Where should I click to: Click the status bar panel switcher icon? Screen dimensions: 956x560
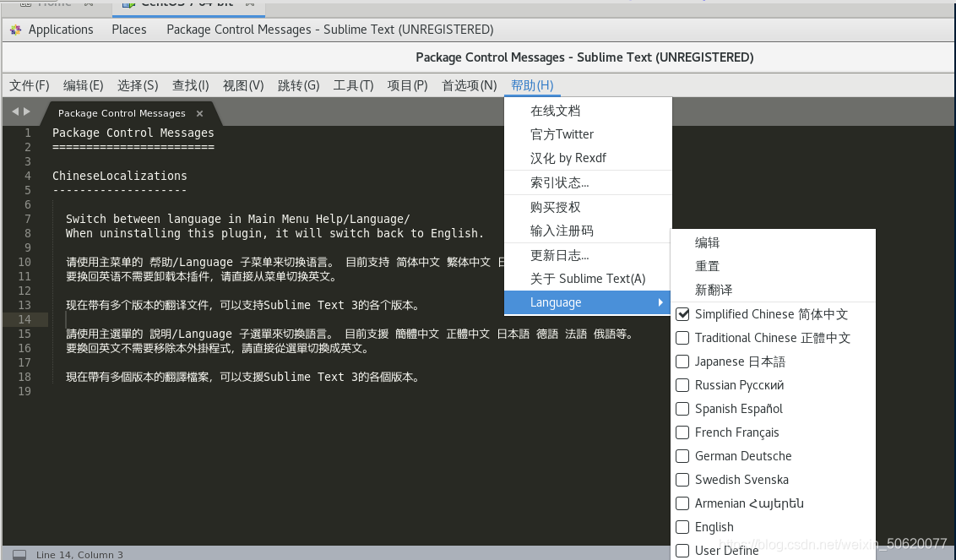tap(19, 554)
